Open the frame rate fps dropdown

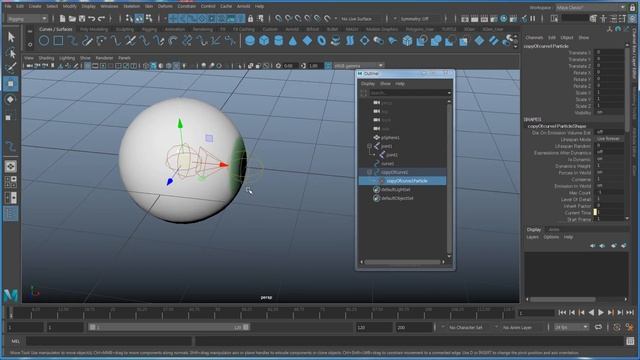point(571,327)
